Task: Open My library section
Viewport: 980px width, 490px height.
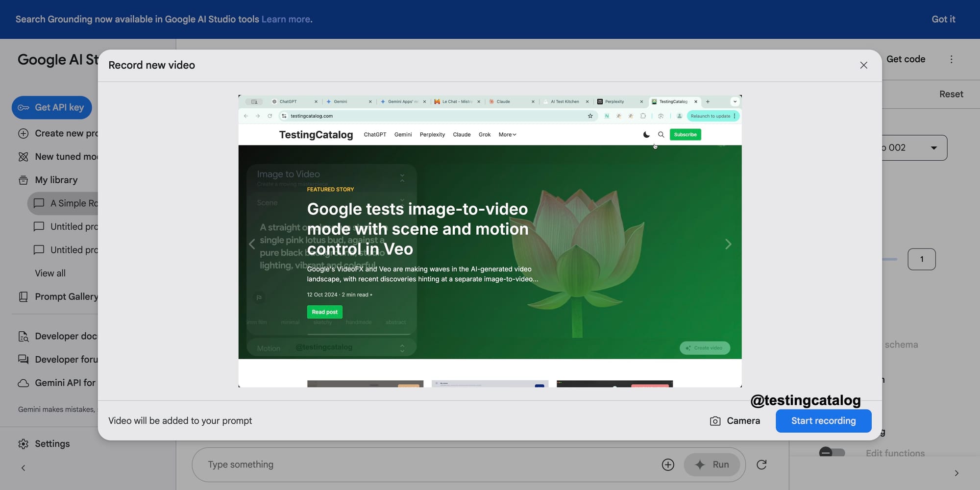Action: pyautogui.click(x=56, y=180)
